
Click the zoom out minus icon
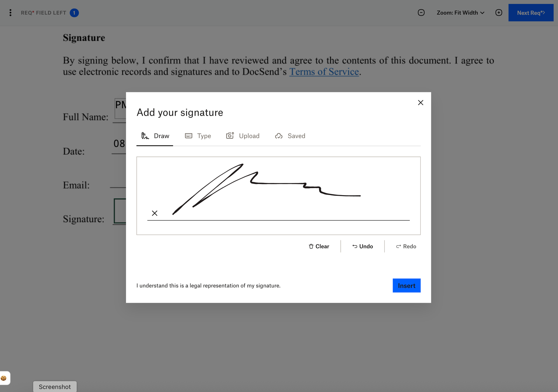coord(421,13)
